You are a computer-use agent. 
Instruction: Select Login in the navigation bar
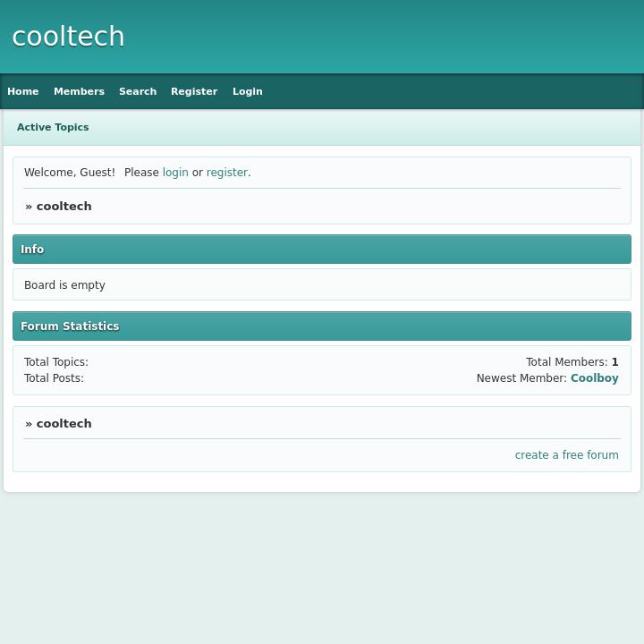247,91
